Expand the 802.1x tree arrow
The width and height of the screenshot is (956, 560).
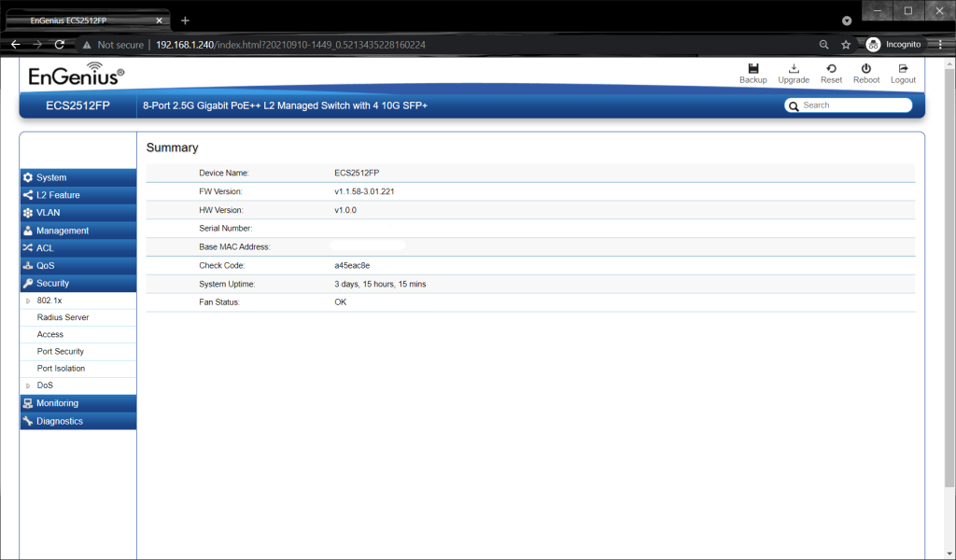coord(28,301)
